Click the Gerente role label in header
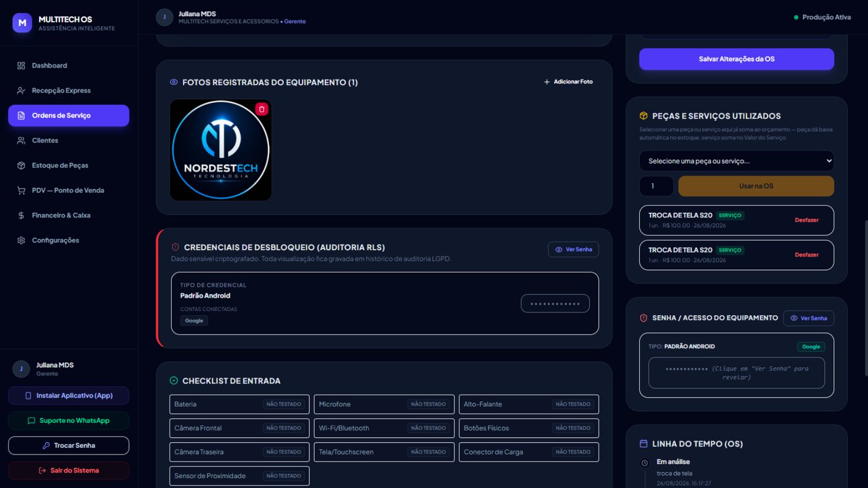This screenshot has width=868, height=488. click(295, 22)
